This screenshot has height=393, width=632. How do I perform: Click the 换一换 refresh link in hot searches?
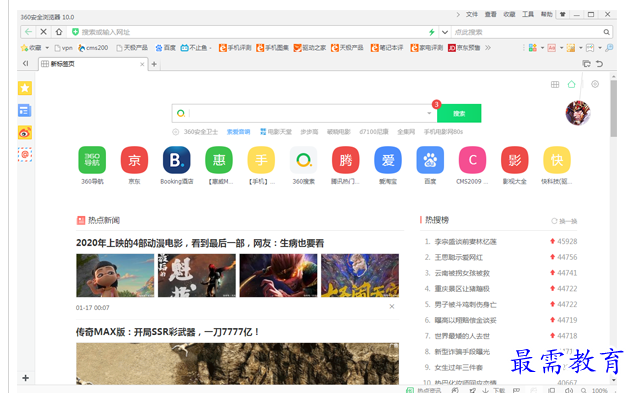click(564, 221)
